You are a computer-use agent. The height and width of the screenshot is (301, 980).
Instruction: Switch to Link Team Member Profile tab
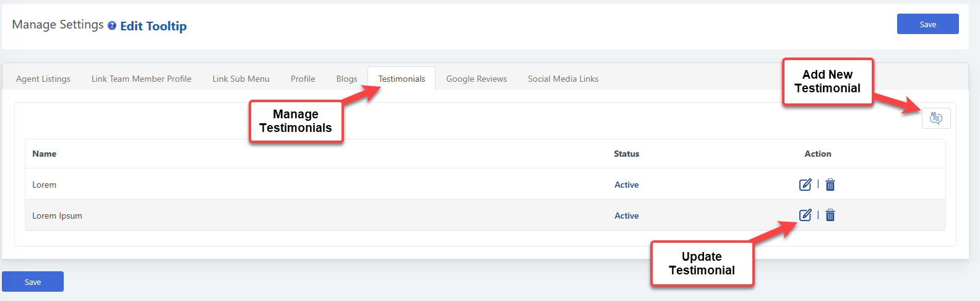(141, 79)
